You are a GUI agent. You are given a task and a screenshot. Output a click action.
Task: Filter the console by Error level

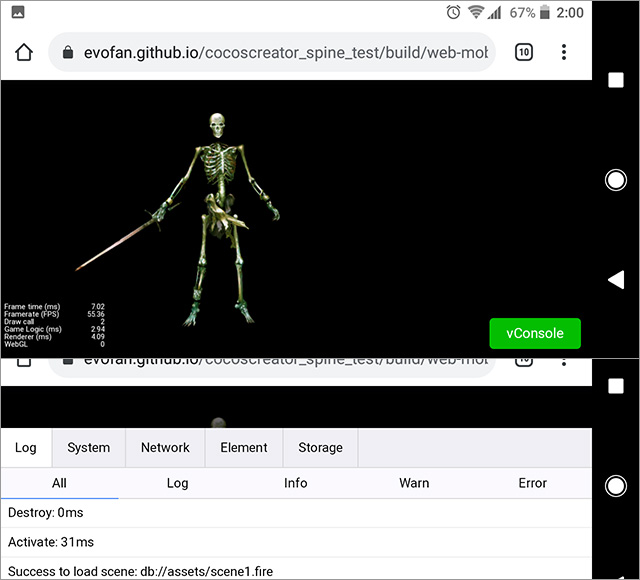tap(532, 483)
